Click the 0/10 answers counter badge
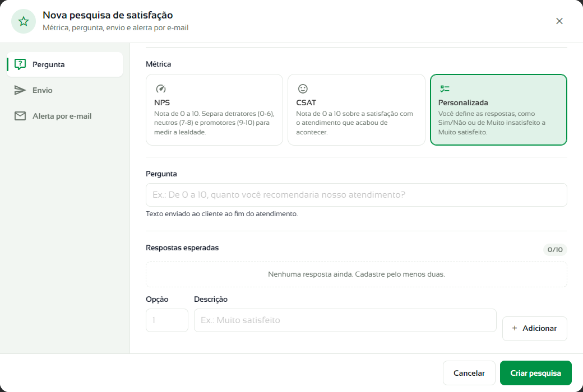583x392 pixels. pos(555,250)
